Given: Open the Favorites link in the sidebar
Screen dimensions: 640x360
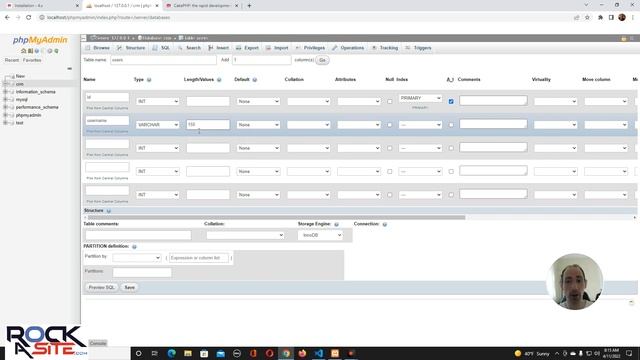Looking at the screenshot, I should (32, 60).
